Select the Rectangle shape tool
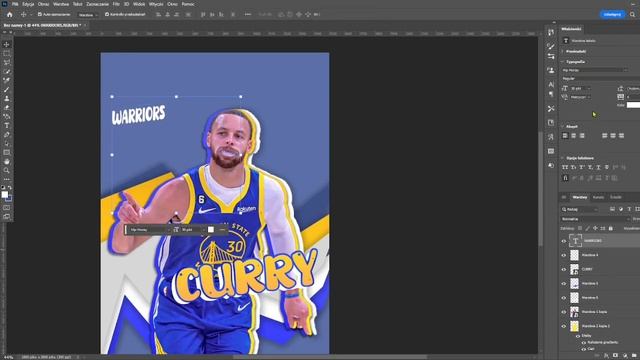 (7, 152)
